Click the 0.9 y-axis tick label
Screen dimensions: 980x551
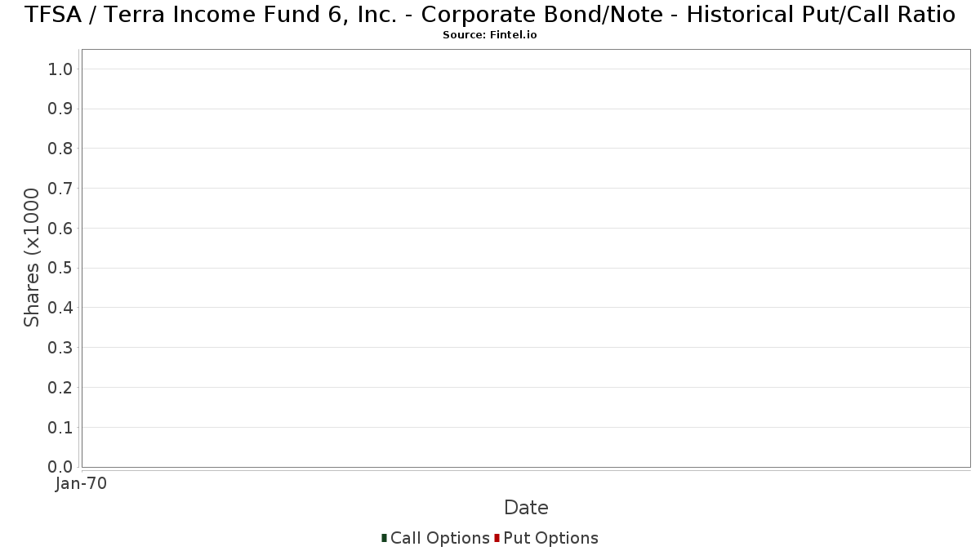(x=61, y=109)
